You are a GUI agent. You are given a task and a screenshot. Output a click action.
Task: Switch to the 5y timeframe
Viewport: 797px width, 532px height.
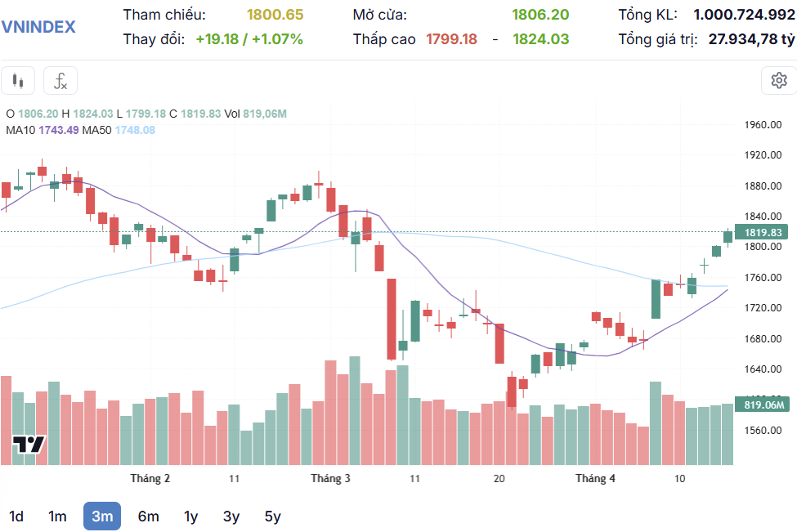point(272,516)
